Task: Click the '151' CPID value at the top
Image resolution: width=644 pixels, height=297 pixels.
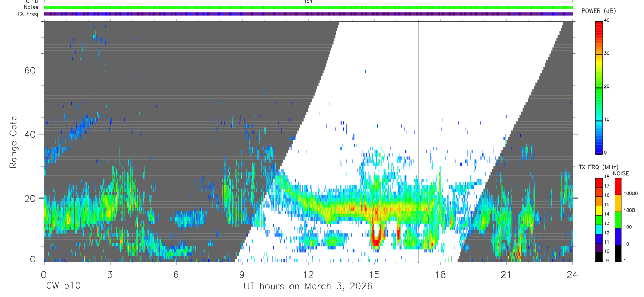Action: (308, 2)
